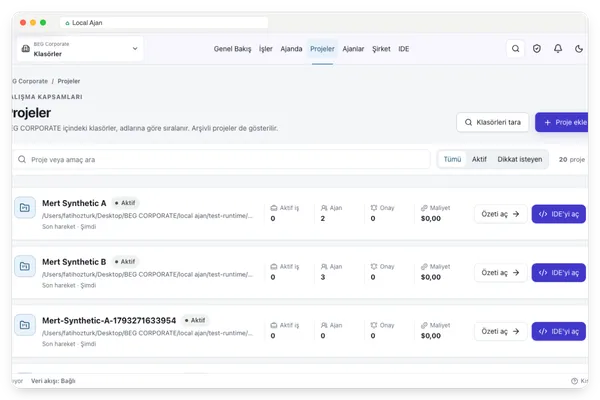Click the Mert-Synthetic-A-1793271633954 folder icon
The width and height of the screenshot is (600, 400).
[x=25, y=325]
